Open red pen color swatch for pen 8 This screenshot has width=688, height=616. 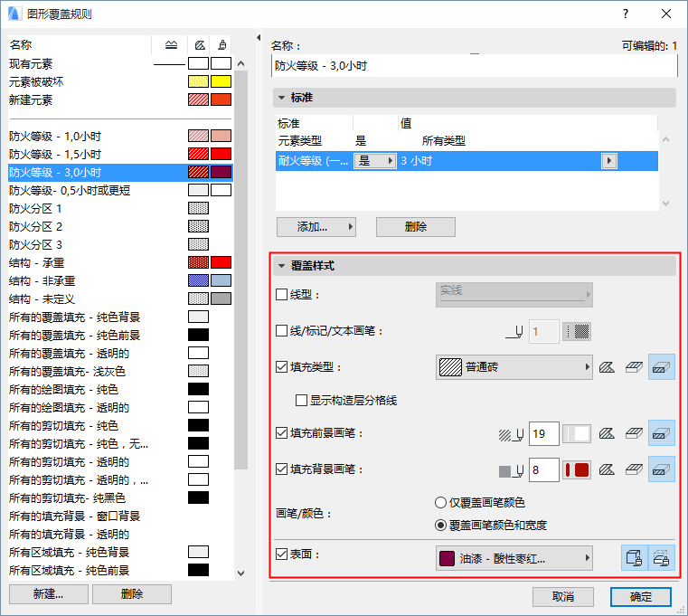click(577, 469)
